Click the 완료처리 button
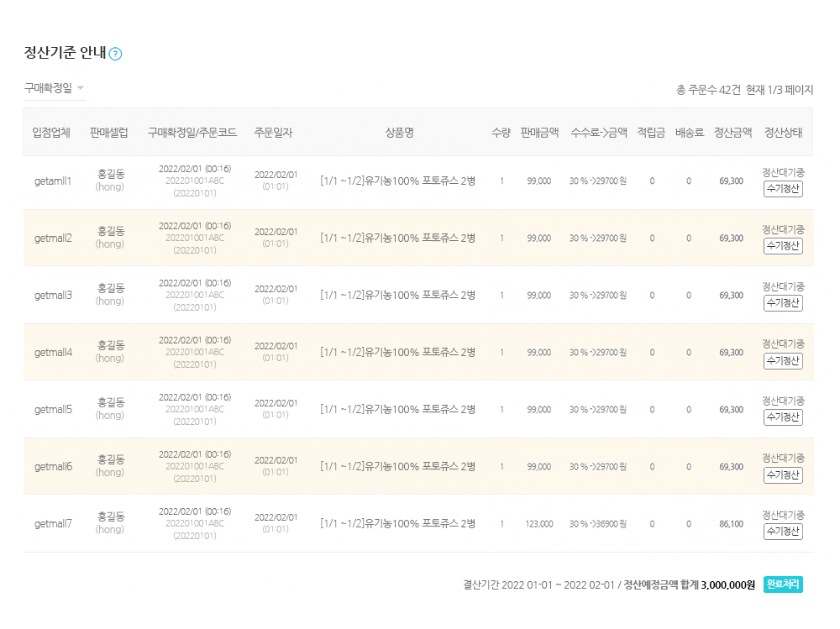 (783, 584)
